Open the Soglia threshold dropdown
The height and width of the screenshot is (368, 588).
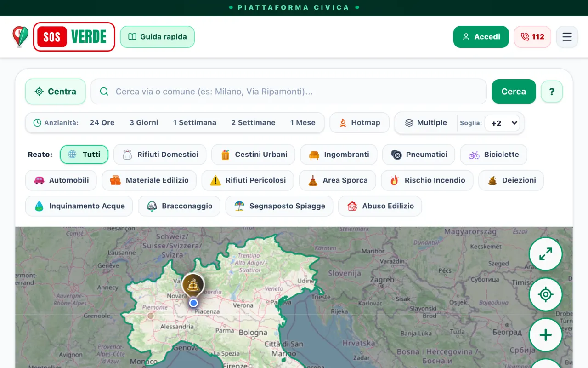(x=502, y=123)
